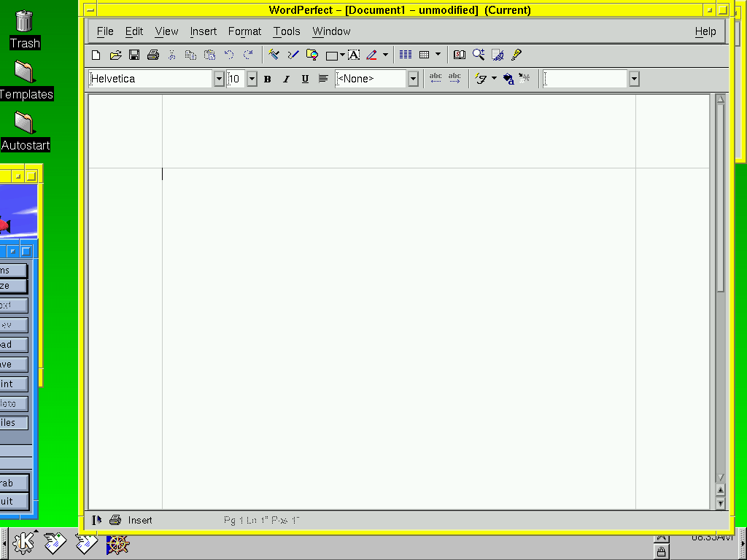The image size is (747, 560).
Task: Open the font size dropdown
Action: pos(252,79)
